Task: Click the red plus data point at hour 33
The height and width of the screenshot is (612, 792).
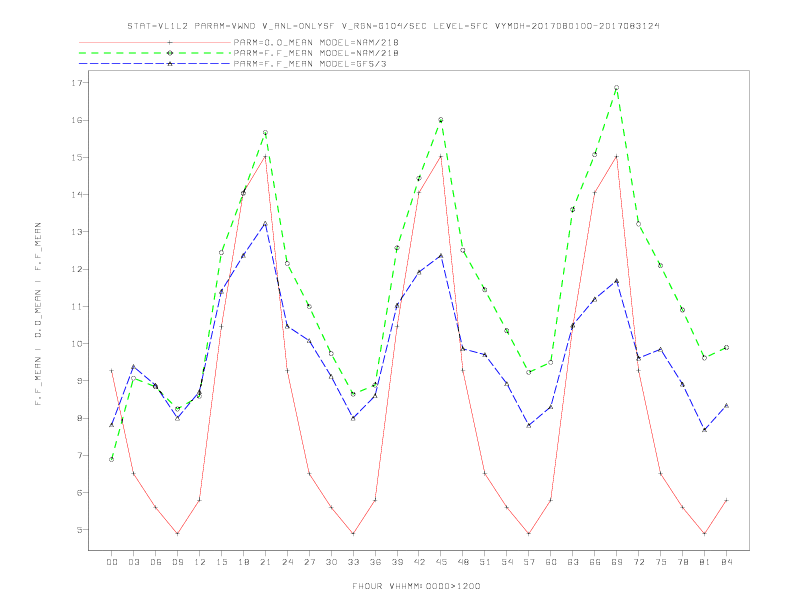Action: (x=353, y=533)
